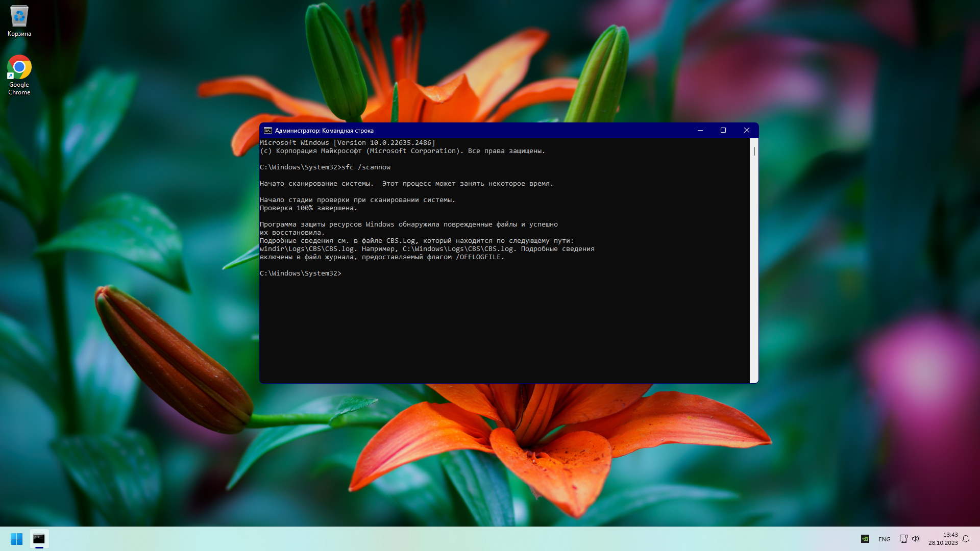Switch the ENG input language indicator
The width and height of the screenshot is (980, 551).
[884, 539]
